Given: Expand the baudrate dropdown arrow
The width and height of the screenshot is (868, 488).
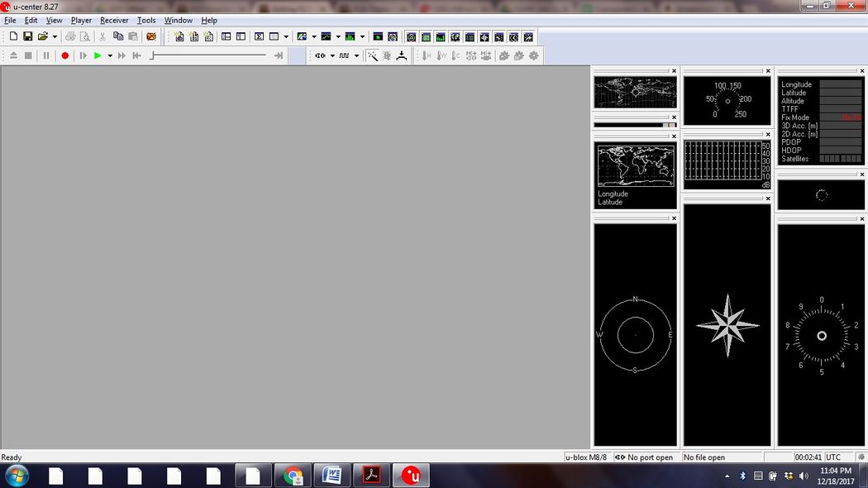Looking at the screenshot, I should [x=356, y=55].
